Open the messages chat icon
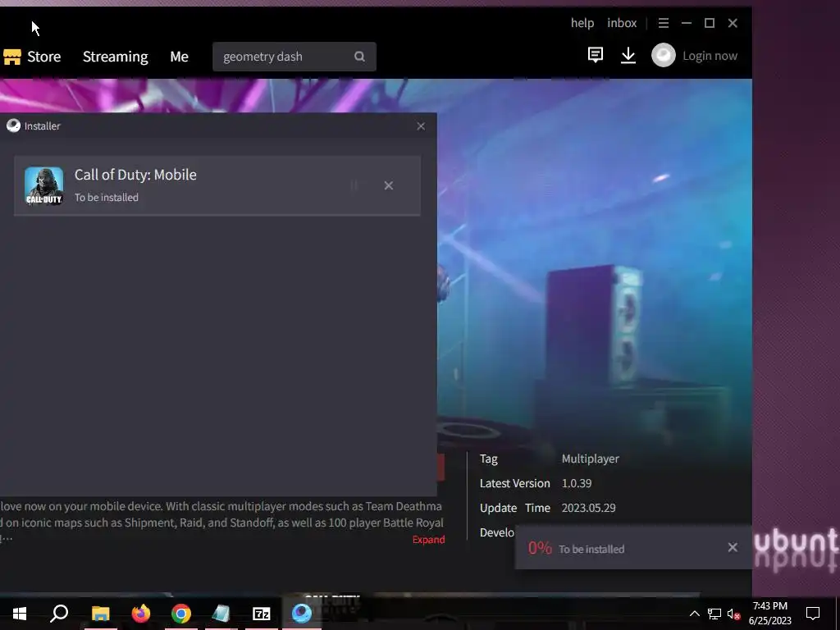Viewport: 840px width, 630px height. (x=596, y=55)
